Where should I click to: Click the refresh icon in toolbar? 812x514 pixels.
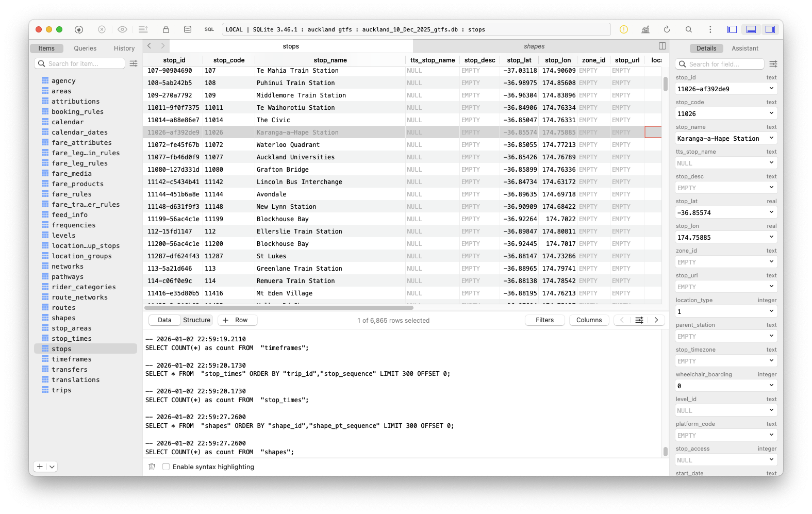667,29
